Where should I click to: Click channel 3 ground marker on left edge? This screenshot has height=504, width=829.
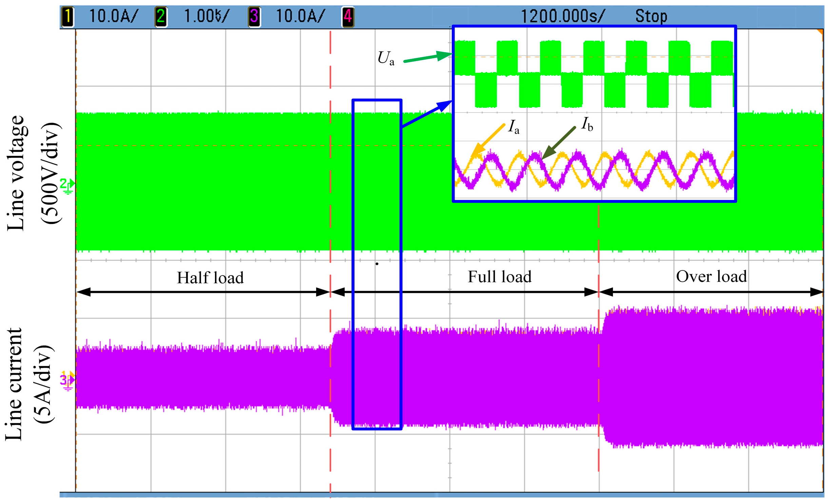coord(67,382)
